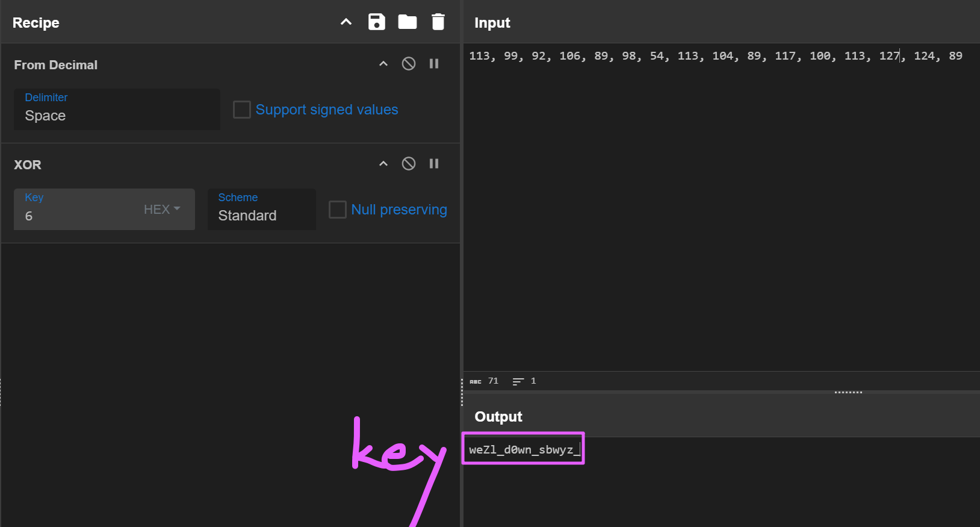Click the input/output pane divider handle
This screenshot has width=980, height=527.
click(x=848, y=392)
